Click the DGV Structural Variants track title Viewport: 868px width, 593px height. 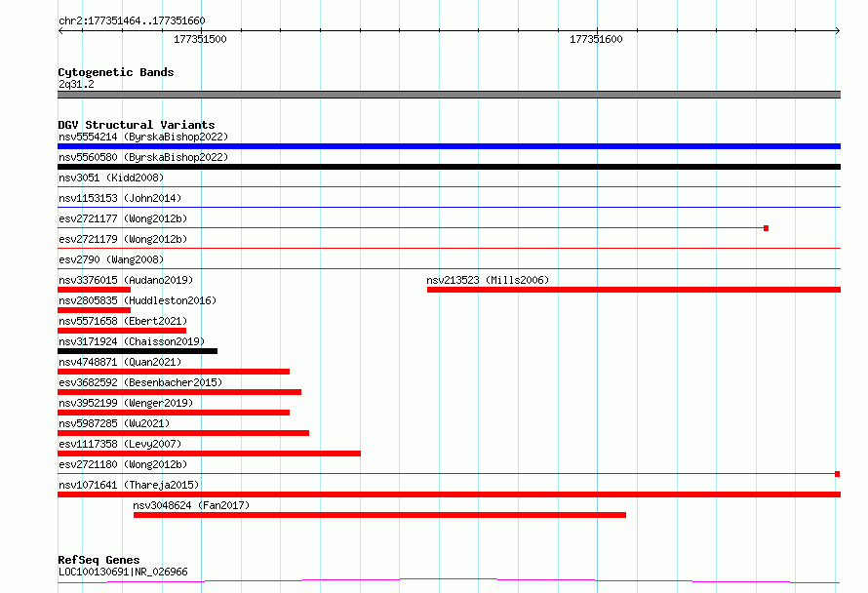(137, 125)
